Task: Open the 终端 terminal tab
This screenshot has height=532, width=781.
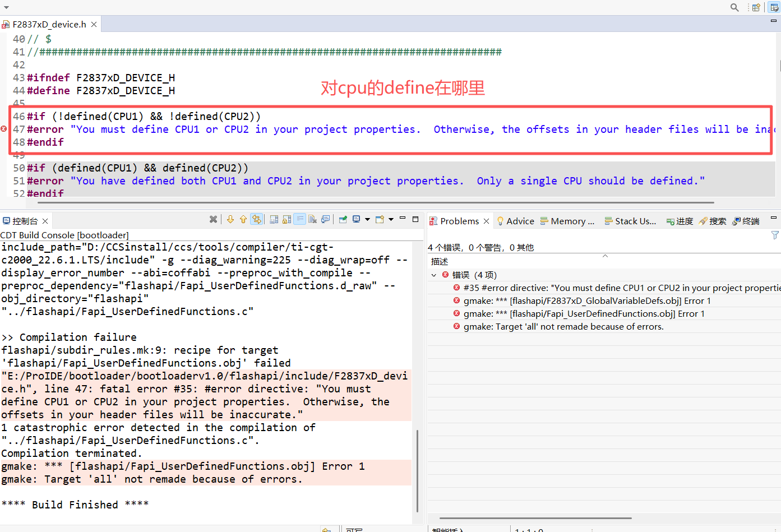Action: click(746, 221)
